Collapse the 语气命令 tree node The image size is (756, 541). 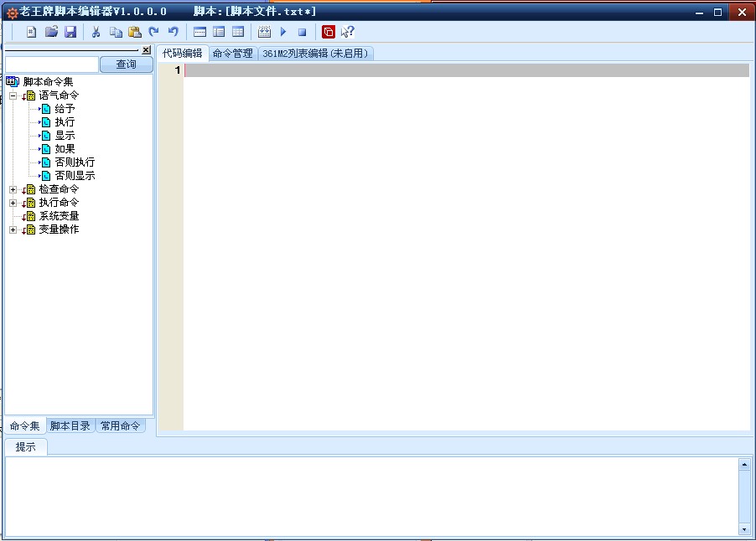[13, 95]
